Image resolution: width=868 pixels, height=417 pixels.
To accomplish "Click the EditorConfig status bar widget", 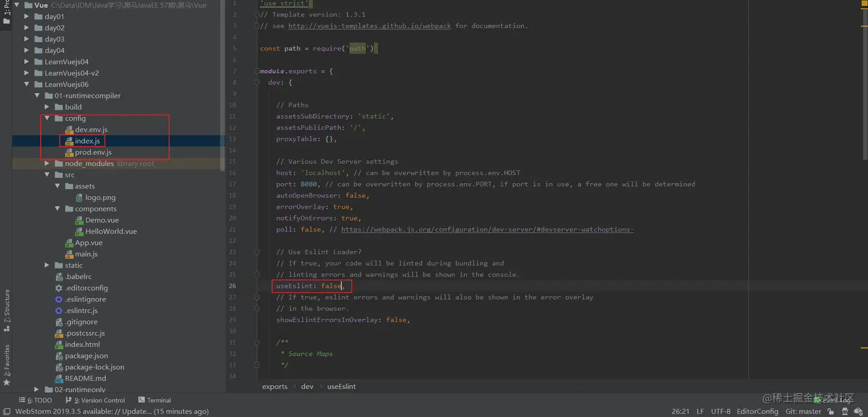I will [757, 411].
